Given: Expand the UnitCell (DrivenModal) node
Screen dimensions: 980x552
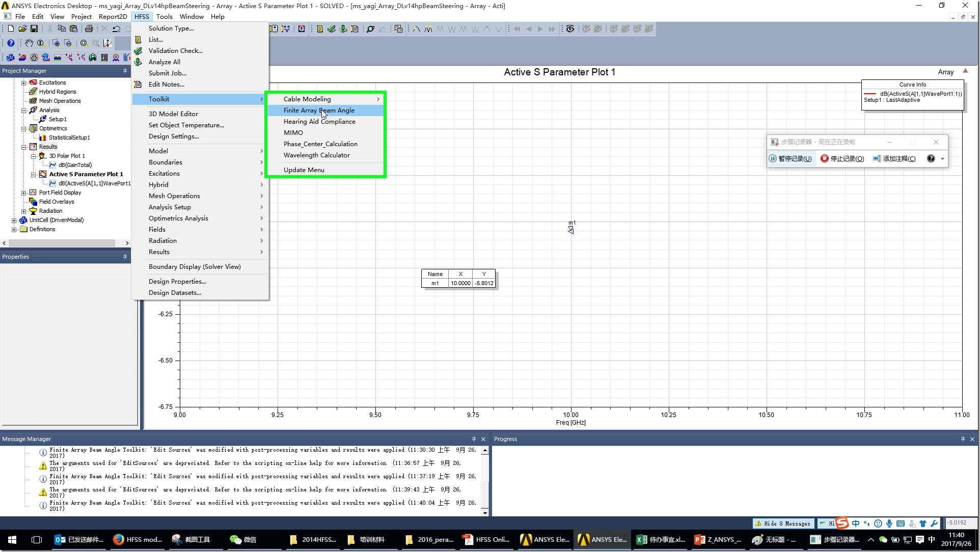Looking at the screenshot, I should pyautogui.click(x=14, y=220).
